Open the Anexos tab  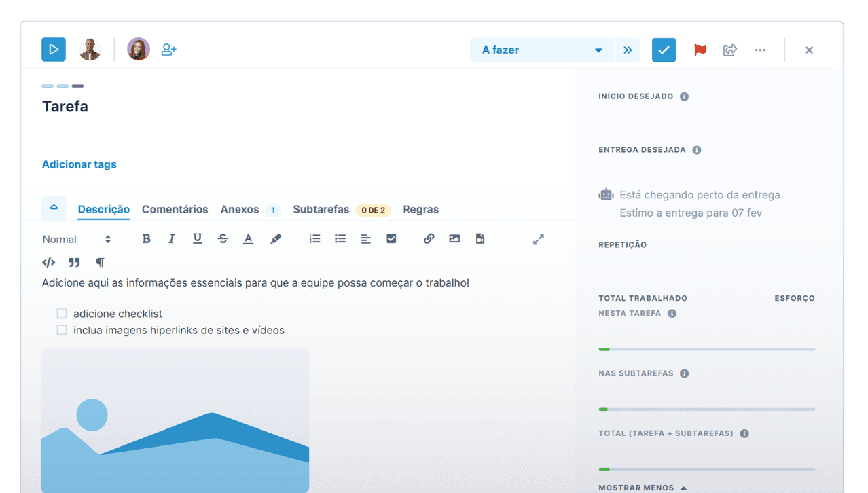pyautogui.click(x=240, y=209)
